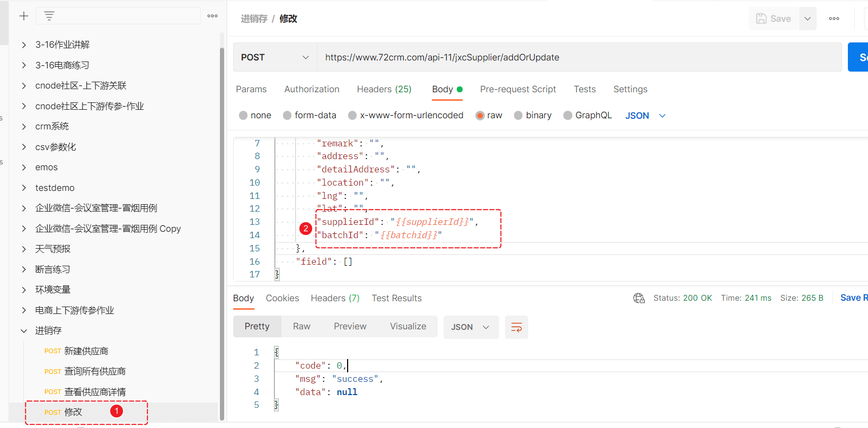Screen dimensions: 868x428
Task: Select the Pretty response view
Action: pyautogui.click(x=257, y=326)
